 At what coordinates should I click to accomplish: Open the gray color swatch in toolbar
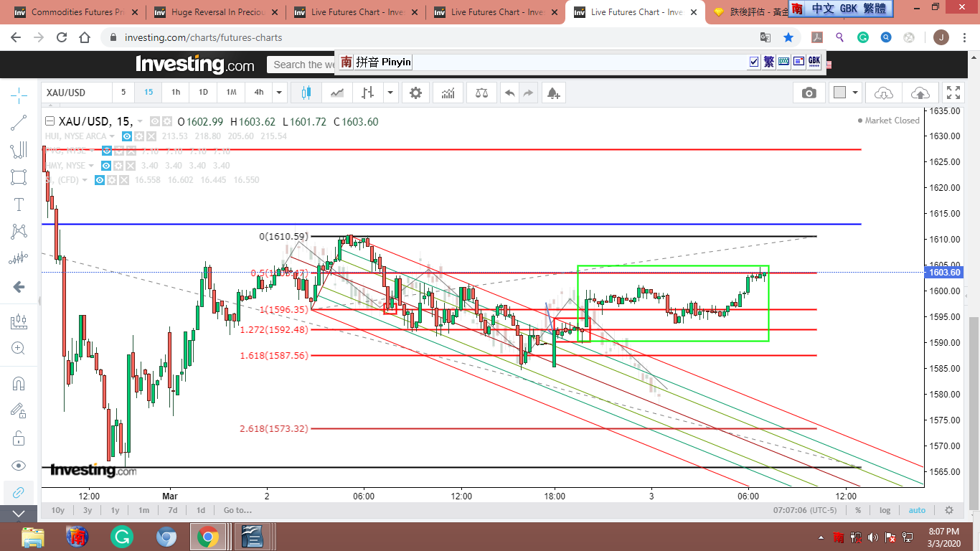pos(839,93)
